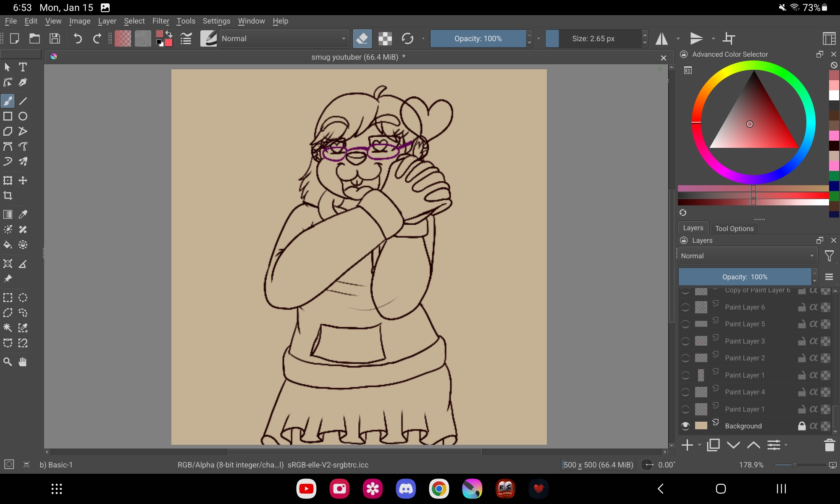
Task: Click horizontal mirror tool icon
Action: pyautogui.click(x=662, y=39)
